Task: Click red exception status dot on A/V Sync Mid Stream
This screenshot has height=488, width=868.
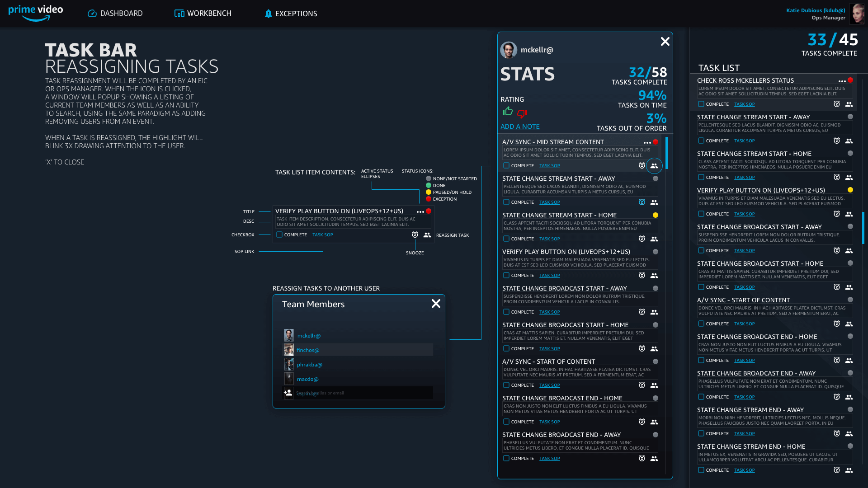Action: tap(656, 142)
